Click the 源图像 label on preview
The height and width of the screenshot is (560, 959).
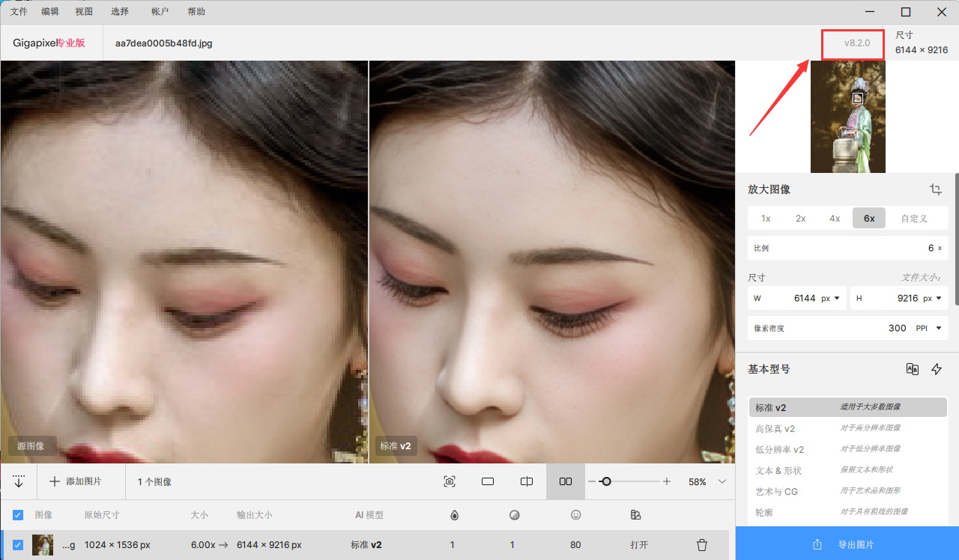point(31,445)
